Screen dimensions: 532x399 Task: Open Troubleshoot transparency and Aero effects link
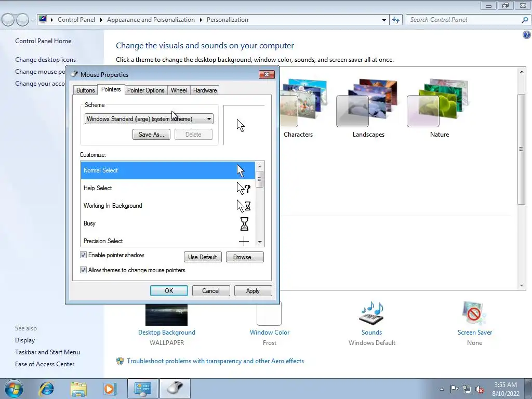[215, 361]
